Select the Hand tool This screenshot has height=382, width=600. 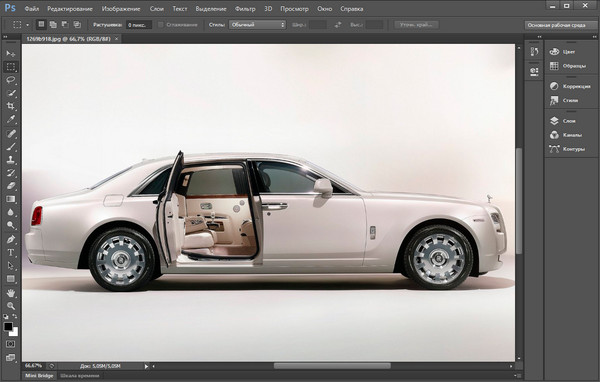(x=11, y=293)
